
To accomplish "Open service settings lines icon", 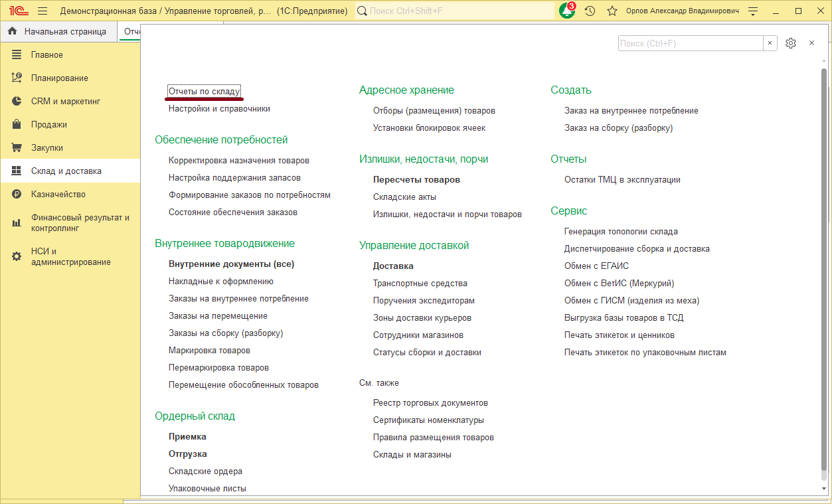I will 752,11.
